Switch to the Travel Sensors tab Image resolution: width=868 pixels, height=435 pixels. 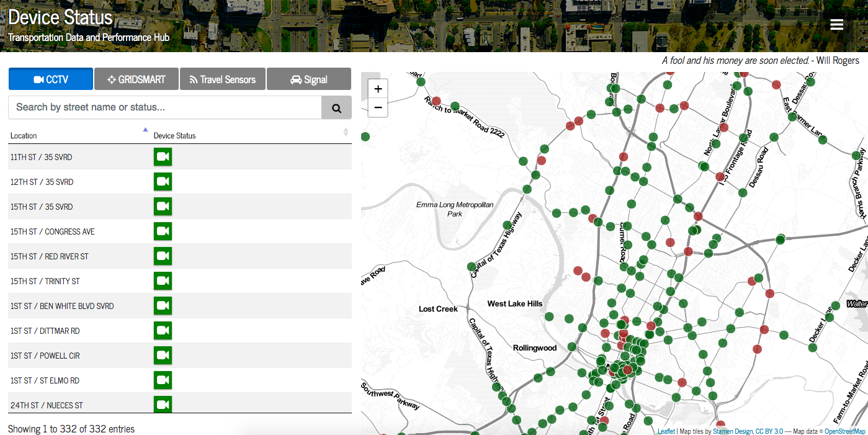pyautogui.click(x=222, y=79)
